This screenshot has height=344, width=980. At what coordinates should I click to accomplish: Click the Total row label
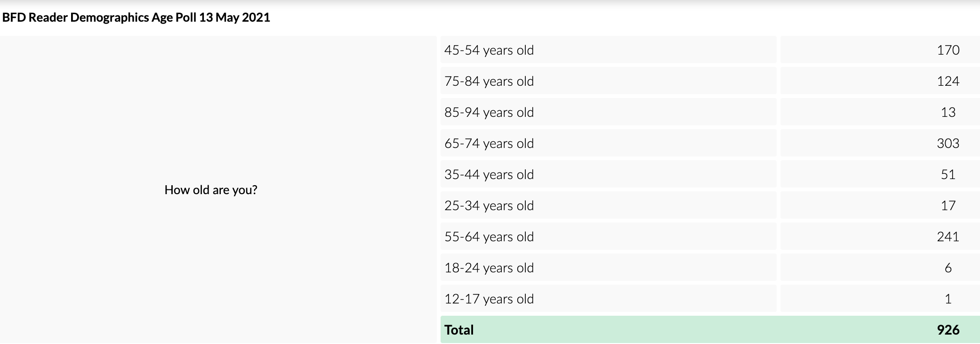point(459,330)
